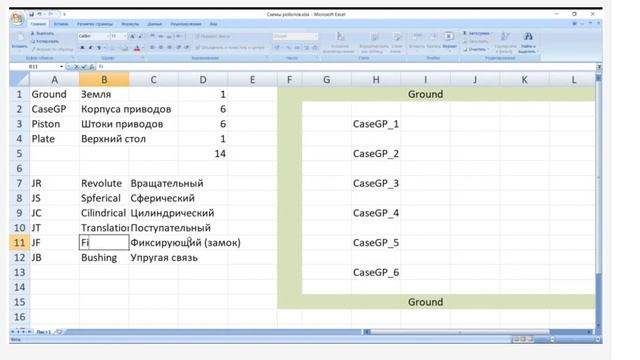Confirm cell entry with the checkmark icon
Viewport: 640px width, 360px height.
coord(84,67)
